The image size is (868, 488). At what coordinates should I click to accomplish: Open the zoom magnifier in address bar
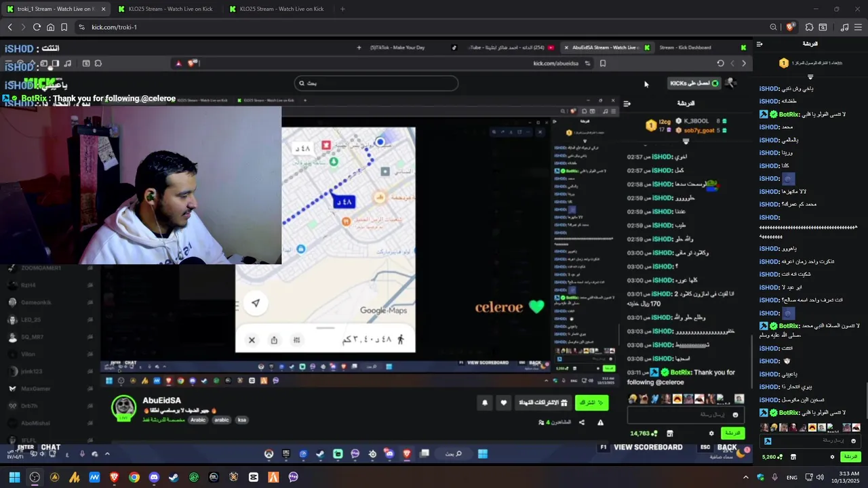pos(773,27)
